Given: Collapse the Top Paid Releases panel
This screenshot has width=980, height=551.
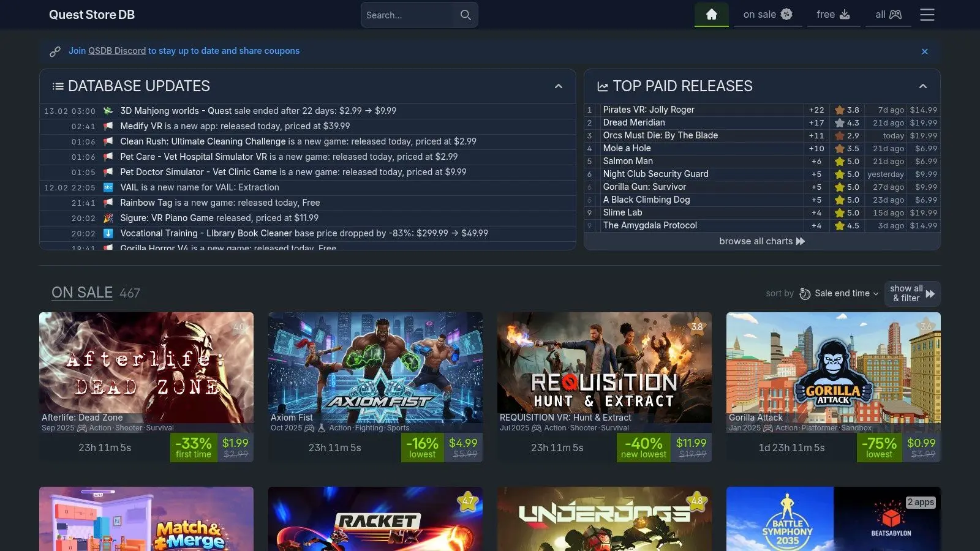Looking at the screenshot, I should pos(922,86).
